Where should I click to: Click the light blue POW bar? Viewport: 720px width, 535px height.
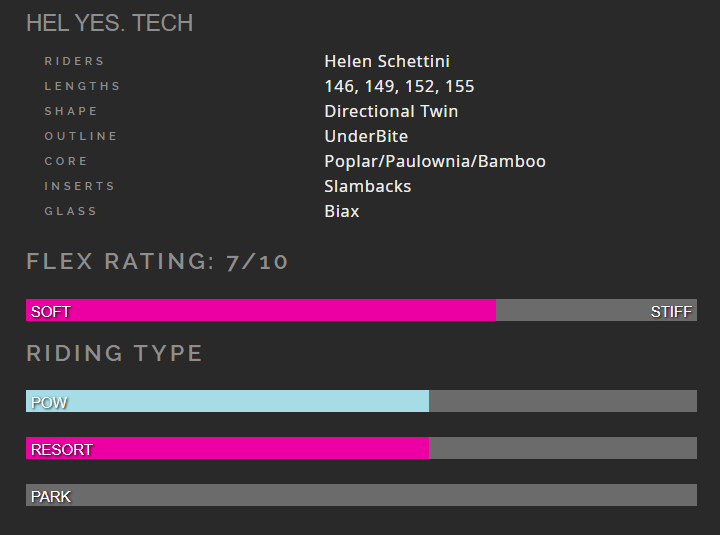click(x=227, y=401)
